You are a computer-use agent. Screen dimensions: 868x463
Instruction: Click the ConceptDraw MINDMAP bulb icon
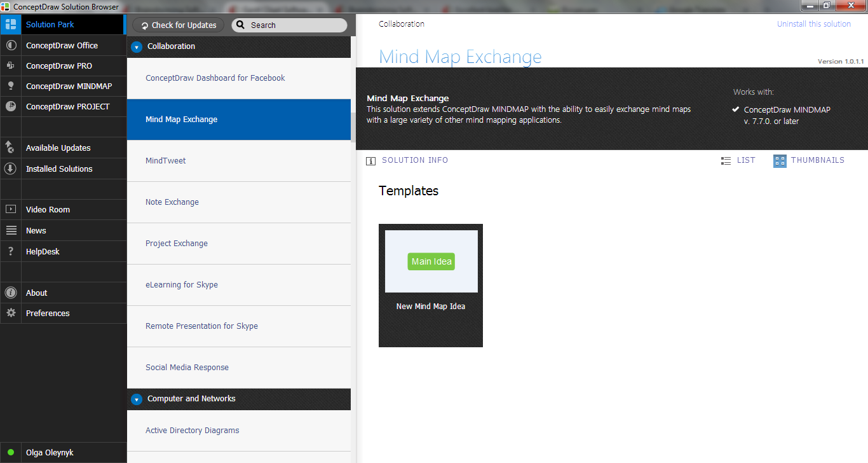tap(10, 86)
